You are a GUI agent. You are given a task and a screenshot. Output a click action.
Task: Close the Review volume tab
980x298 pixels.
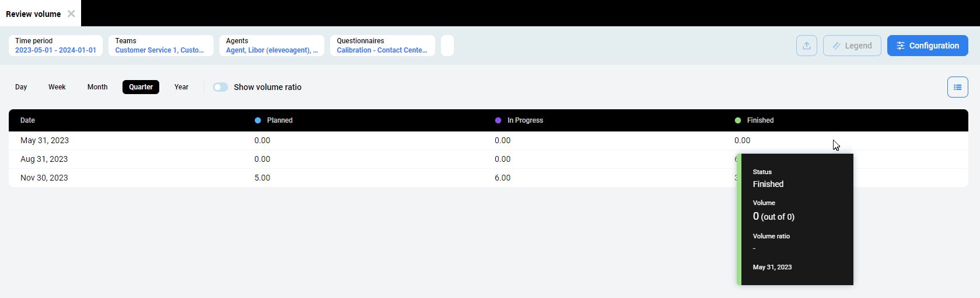(x=71, y=13)
